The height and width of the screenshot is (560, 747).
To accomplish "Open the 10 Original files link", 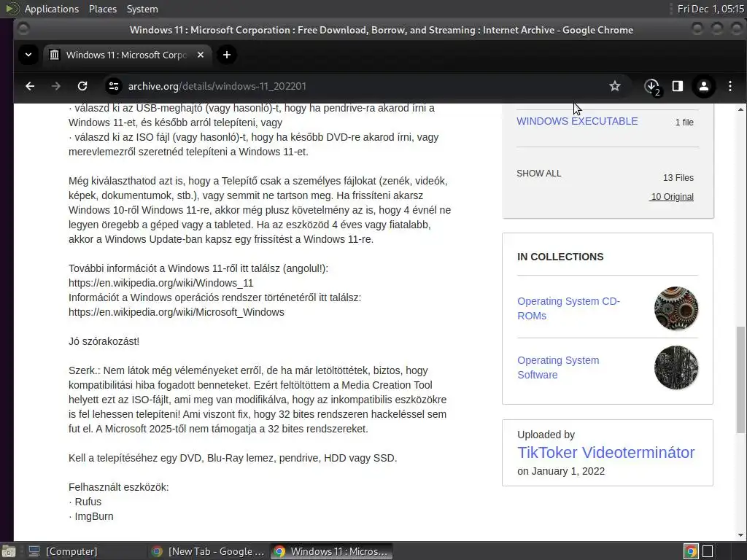I will [671, 197].
